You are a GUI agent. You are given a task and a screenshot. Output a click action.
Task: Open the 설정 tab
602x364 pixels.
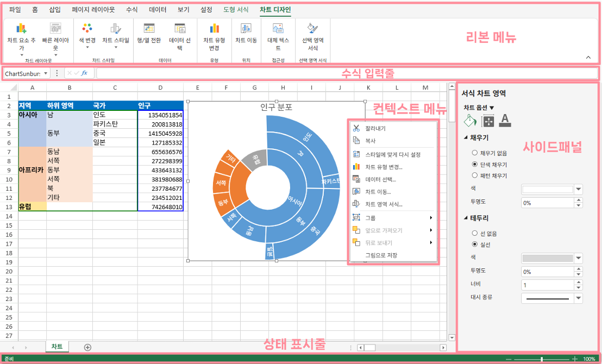206,10
